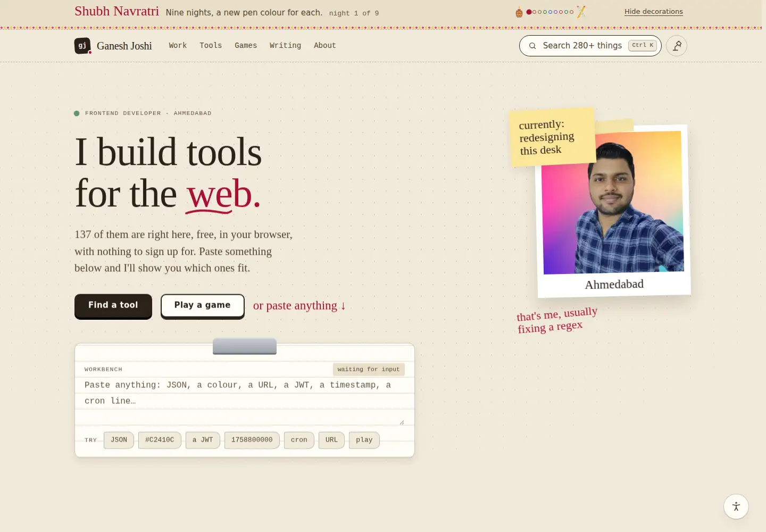
Task: Click the desk lamp theme icon
Action: [677, 46]
